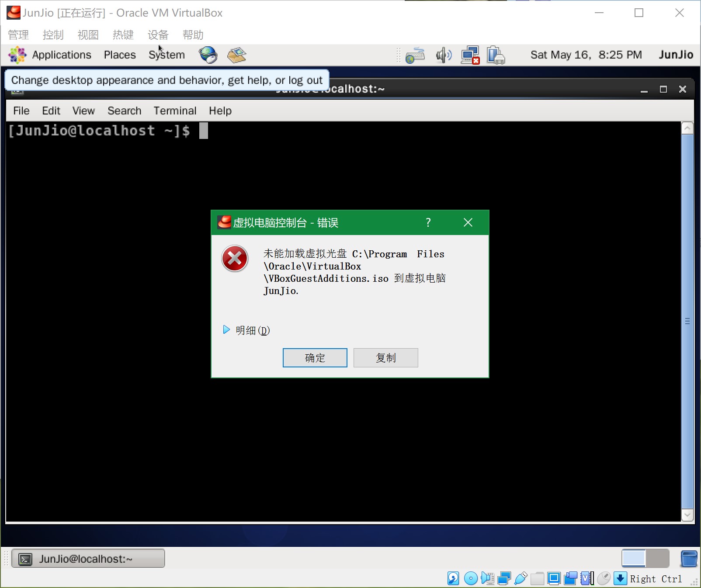This screenshot has width=701, height=588.
Task: Click the date and time clock
Action: 586,55
